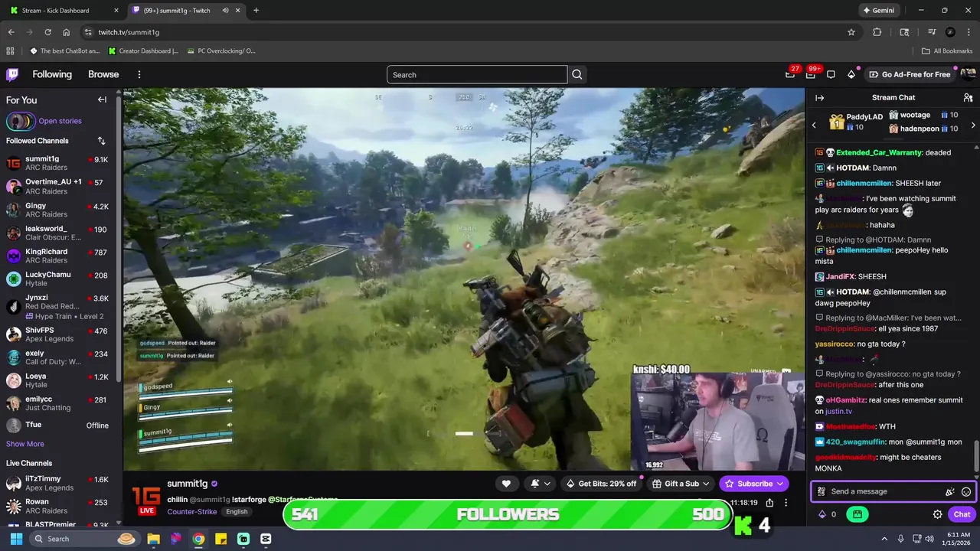
Task: Click the Open stories link
Action: [x=60, y=121]
